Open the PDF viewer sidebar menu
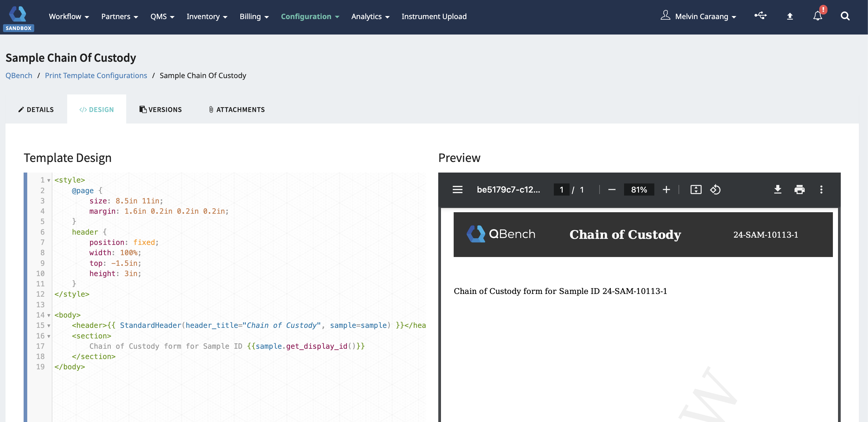868x422 pixels. pyautogui.click(x=457, y=190)
